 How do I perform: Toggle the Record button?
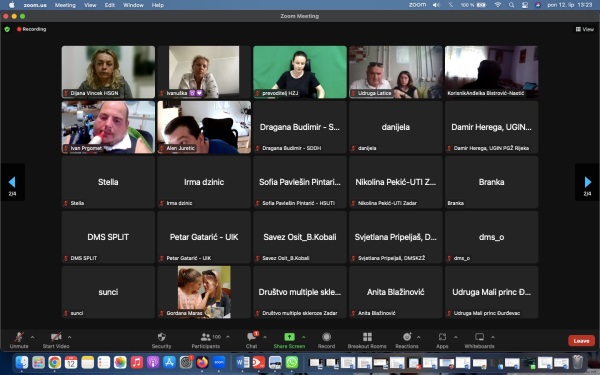pyautogui.click(x=326, y=340)
